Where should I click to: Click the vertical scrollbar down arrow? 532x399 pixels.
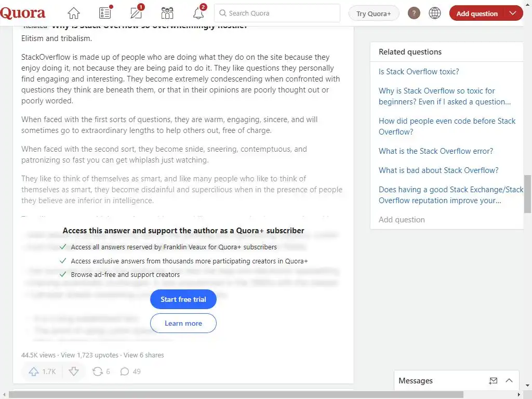528,386
